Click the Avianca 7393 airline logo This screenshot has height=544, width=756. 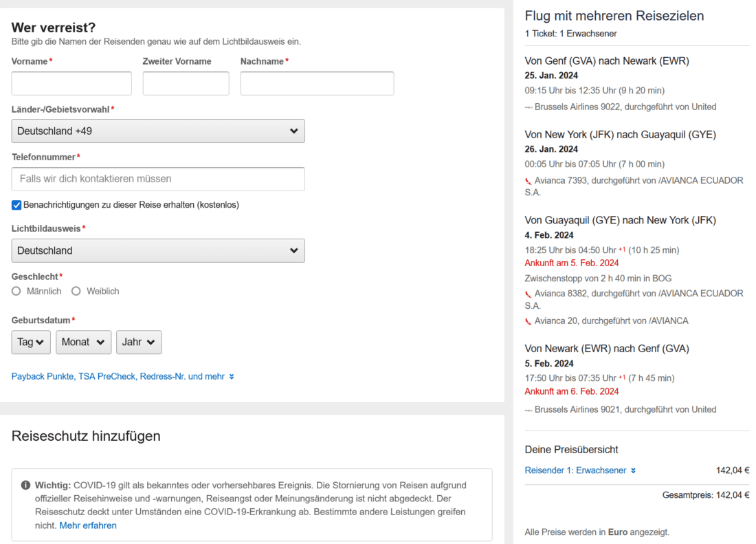[x=529, y=181]
